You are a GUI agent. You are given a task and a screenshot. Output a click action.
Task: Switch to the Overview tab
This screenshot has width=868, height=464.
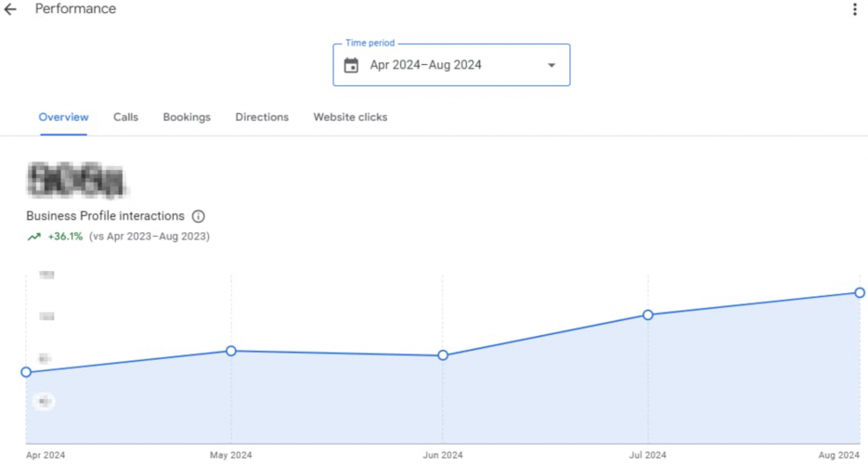pyautogui.click(x=64, y=117)
